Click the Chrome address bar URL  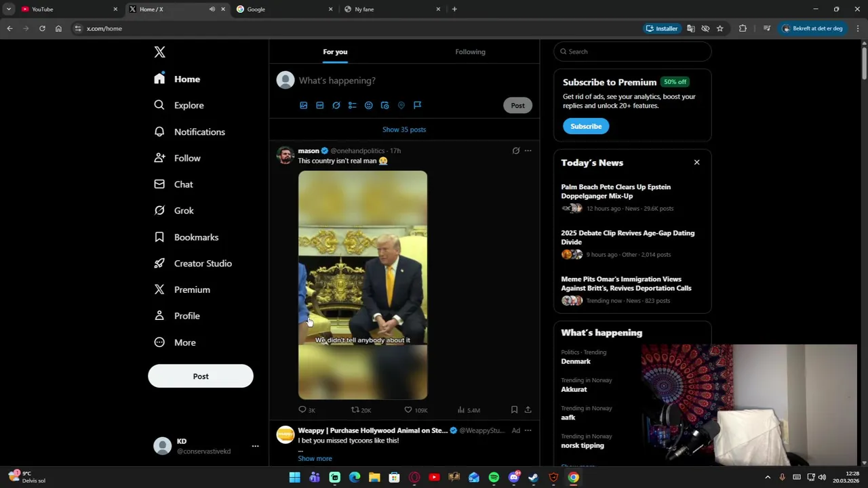coord(104,28)
